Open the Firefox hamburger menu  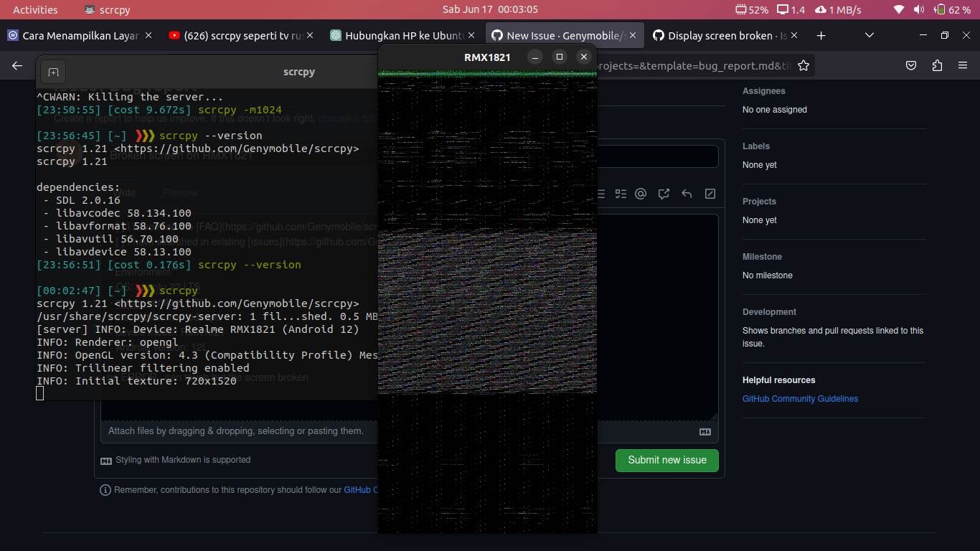(963, 65)
